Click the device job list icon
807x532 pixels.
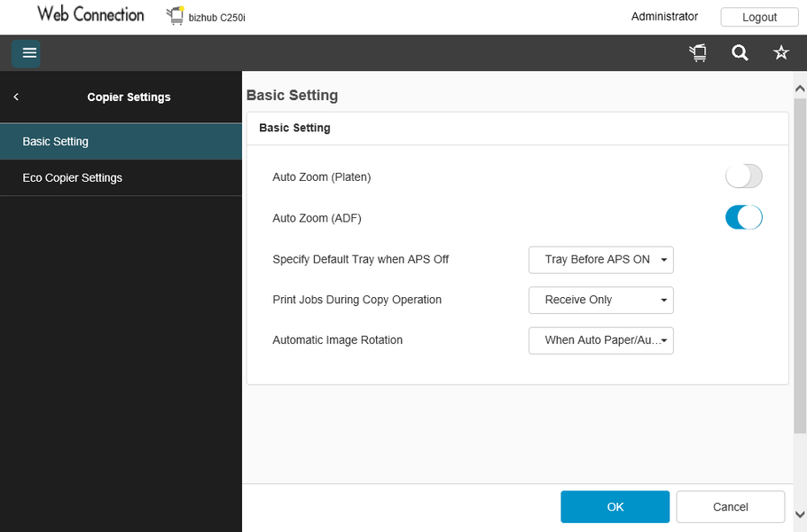[698, 53]
